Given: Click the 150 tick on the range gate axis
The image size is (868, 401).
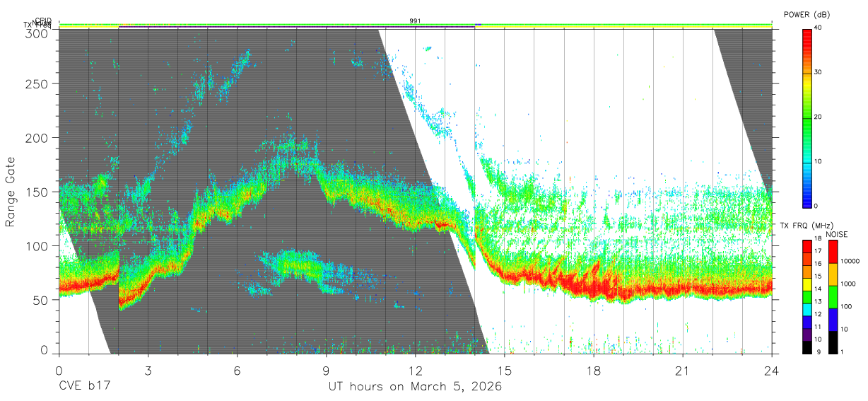Looking at the screenshot, I should click(x=38, y=192).
